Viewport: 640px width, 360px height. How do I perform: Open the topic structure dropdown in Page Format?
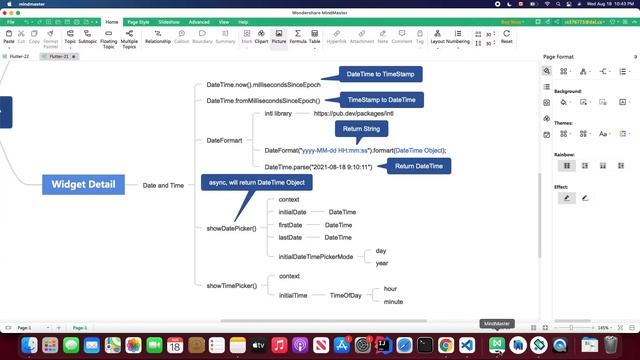584,71
